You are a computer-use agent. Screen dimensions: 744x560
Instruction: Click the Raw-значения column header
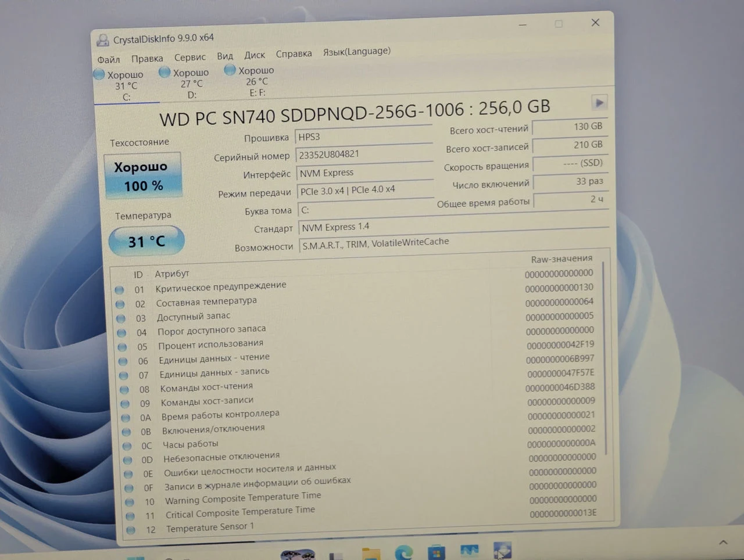561,259
